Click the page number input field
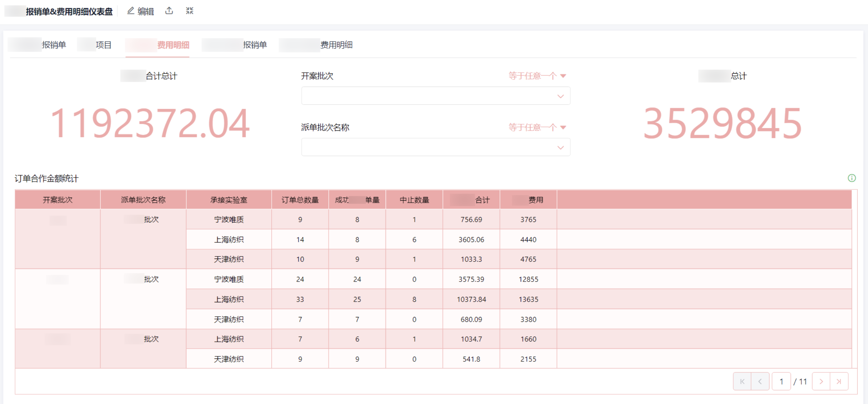This screenshot has width=868, height=404. pos(781,381)
